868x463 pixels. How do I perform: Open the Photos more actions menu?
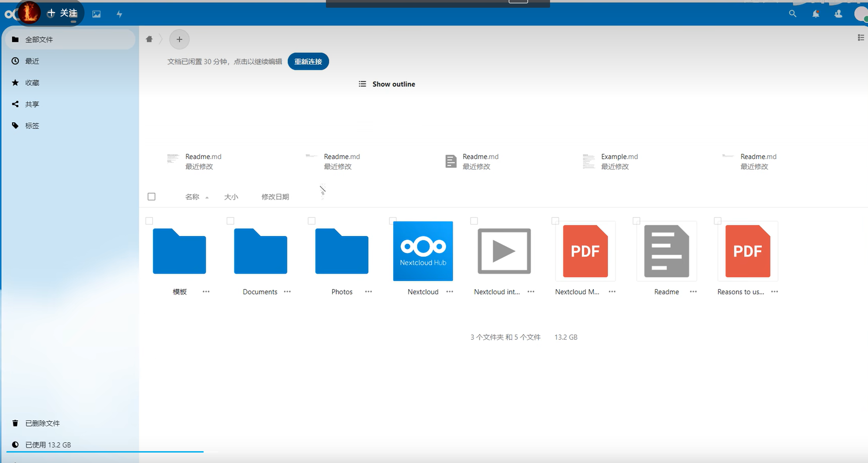(368, 292)
